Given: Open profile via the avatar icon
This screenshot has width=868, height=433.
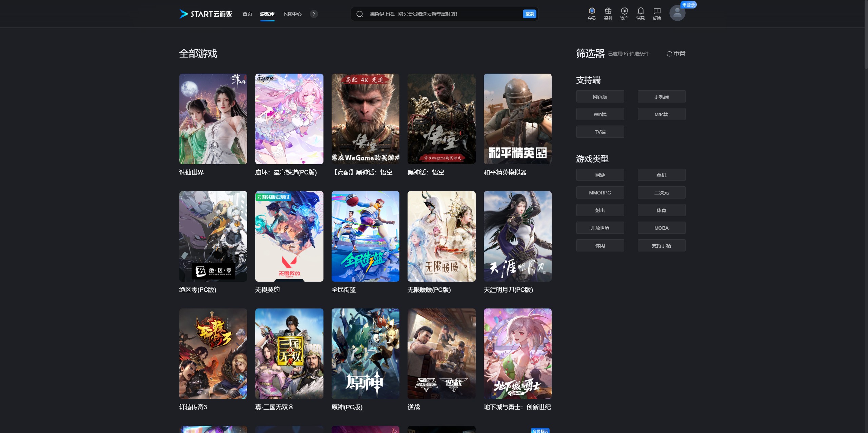Looking at the screenshot, I should 677,14.
